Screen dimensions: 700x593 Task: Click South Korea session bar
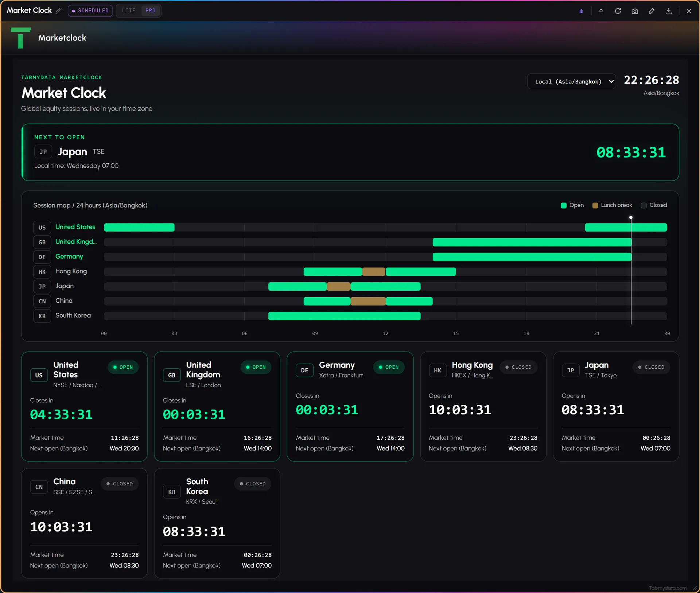(x=345, y=316)
